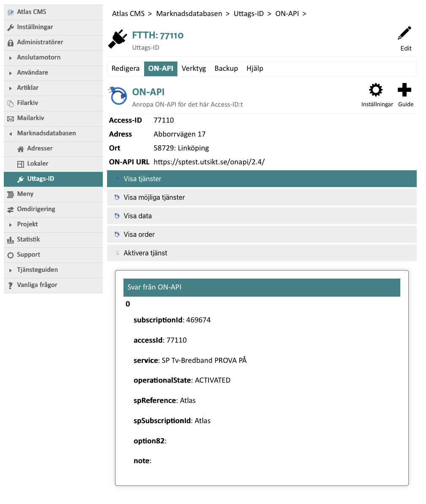426x504 pixels.
Task: Expand the Tjänsteguiden section arrow
Action: point(11,270)
